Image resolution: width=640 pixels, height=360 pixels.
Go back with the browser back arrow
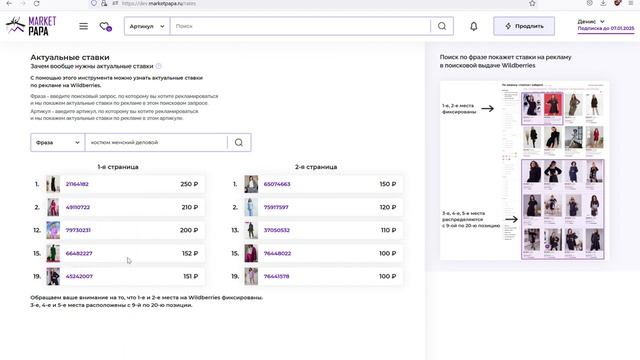pos(9,3)
